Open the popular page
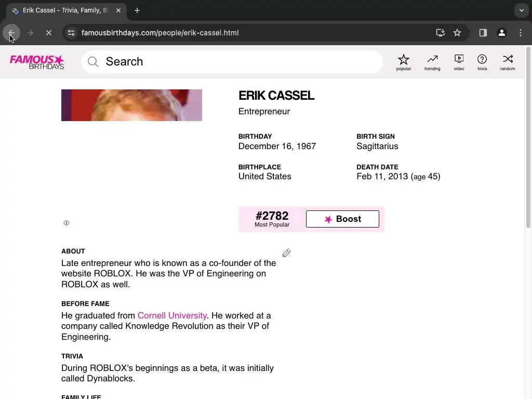Image resolution: width=532 pixels, height=399 pixels. [x=403, y=62]
